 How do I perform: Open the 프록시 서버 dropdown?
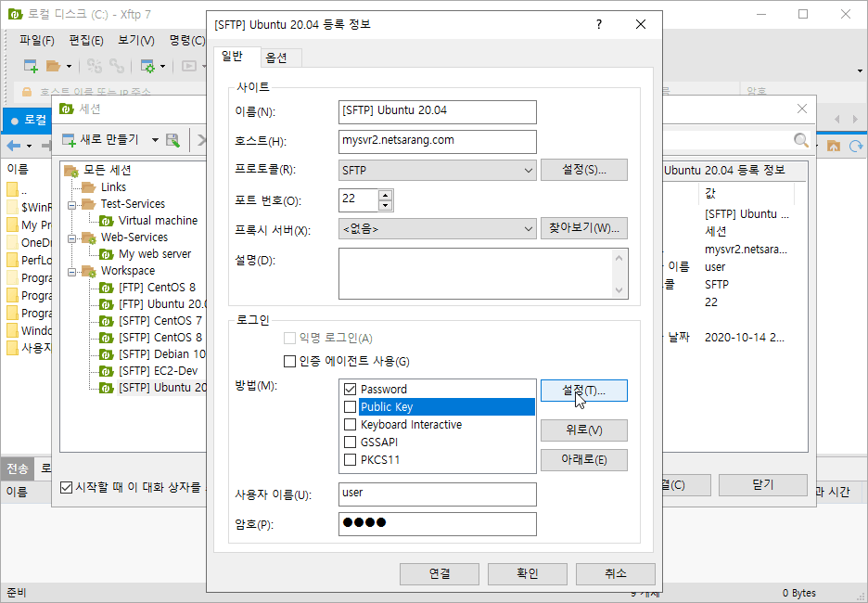[438, 228]
